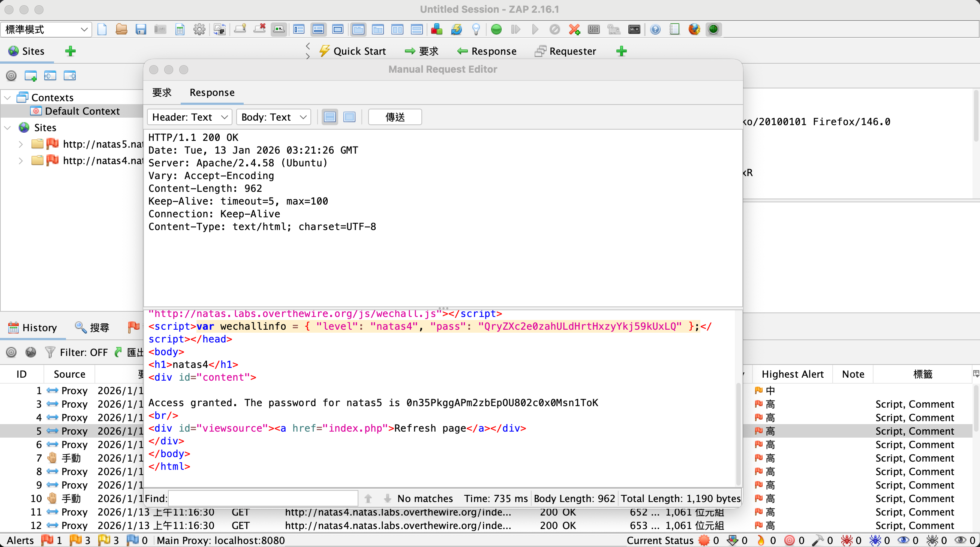This screenshot has width=980, height=547.
Task: Click the find next down arrow
Action: (387, 498)
